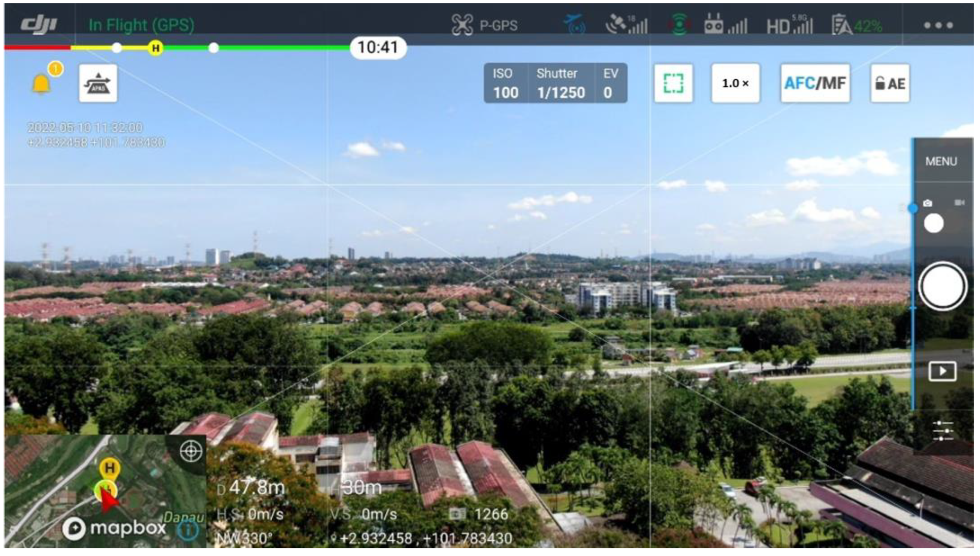Open playback gallery icon

tap(942, 371)
